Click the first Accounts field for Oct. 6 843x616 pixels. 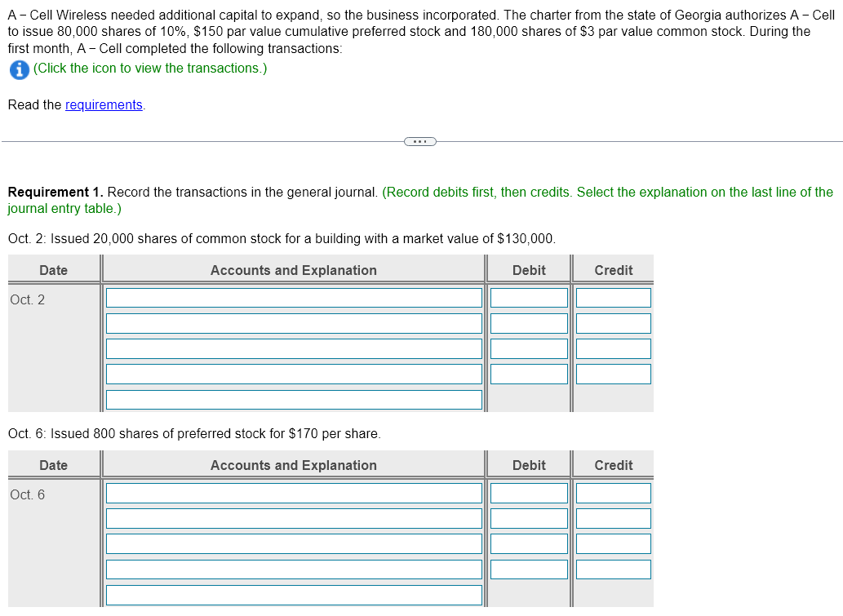294,492
